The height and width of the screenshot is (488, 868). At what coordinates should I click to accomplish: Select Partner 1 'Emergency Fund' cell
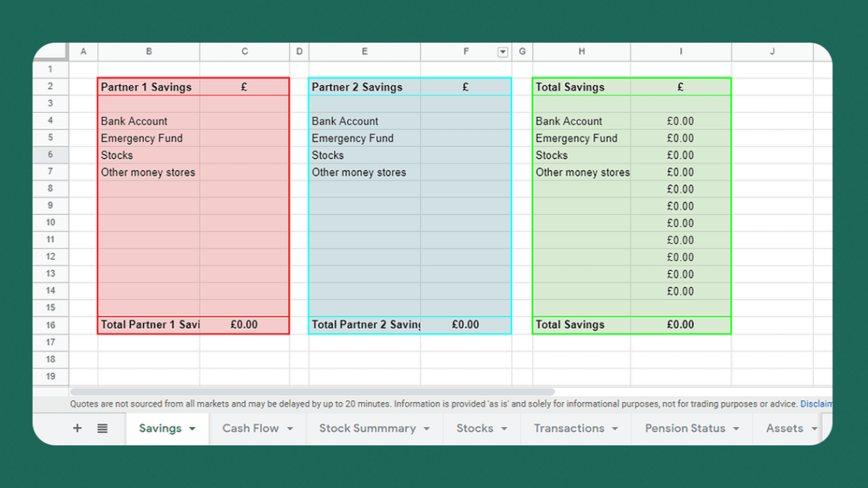[x=149, y=139]
